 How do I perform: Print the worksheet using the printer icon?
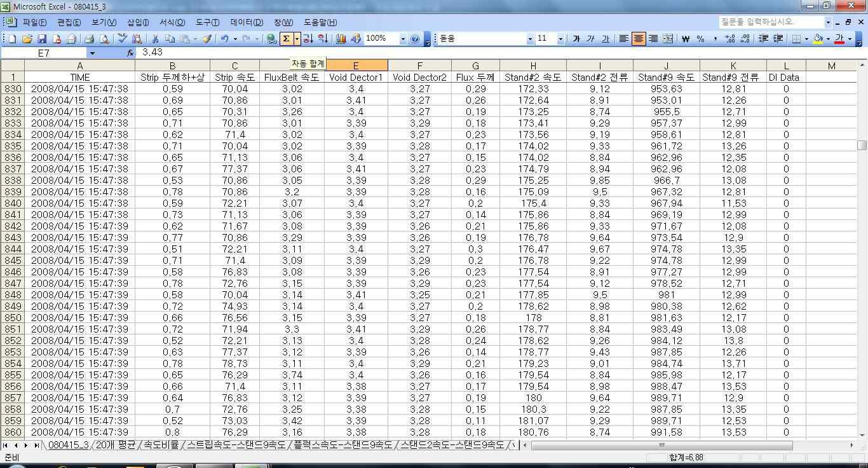pyautogui.click(x=90, y=39)
